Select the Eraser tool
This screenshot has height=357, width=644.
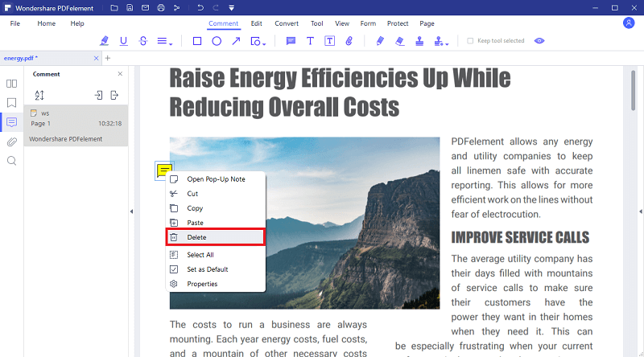point(399,41)
